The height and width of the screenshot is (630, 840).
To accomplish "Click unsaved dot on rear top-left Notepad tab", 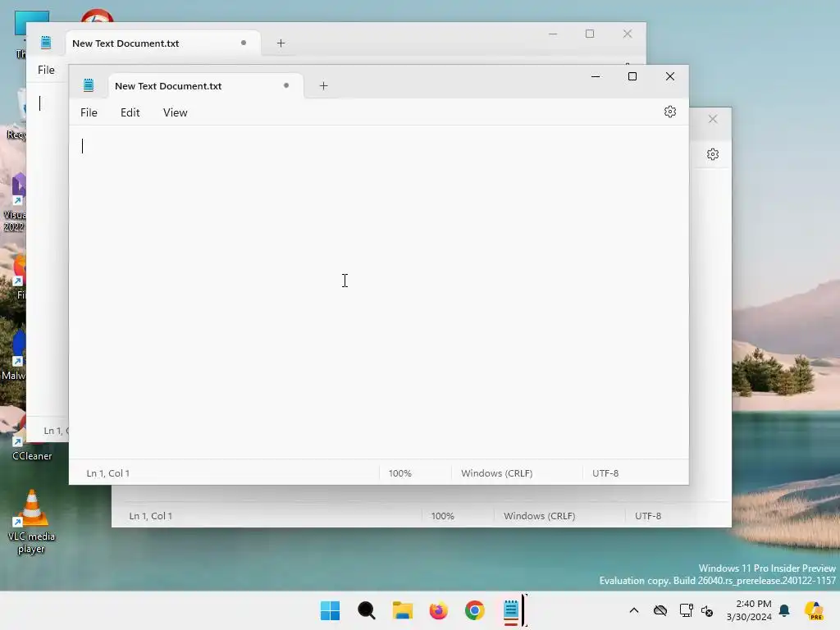I will tap(243, 43).
